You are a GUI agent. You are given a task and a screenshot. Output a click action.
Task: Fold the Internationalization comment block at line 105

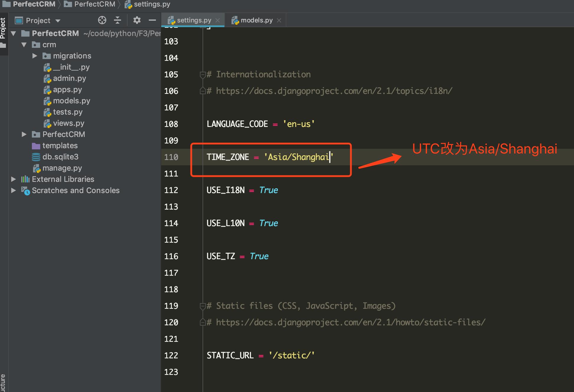pos(203,75)
